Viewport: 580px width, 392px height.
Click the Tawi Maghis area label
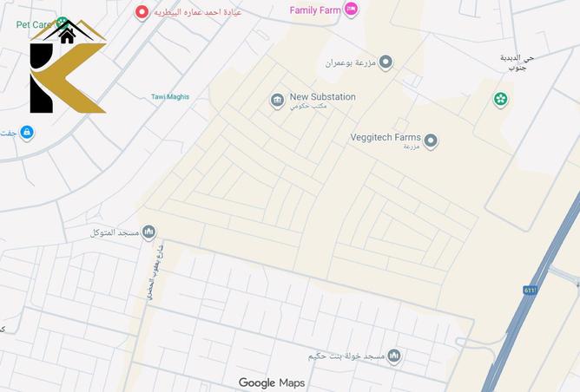[170, 97]
